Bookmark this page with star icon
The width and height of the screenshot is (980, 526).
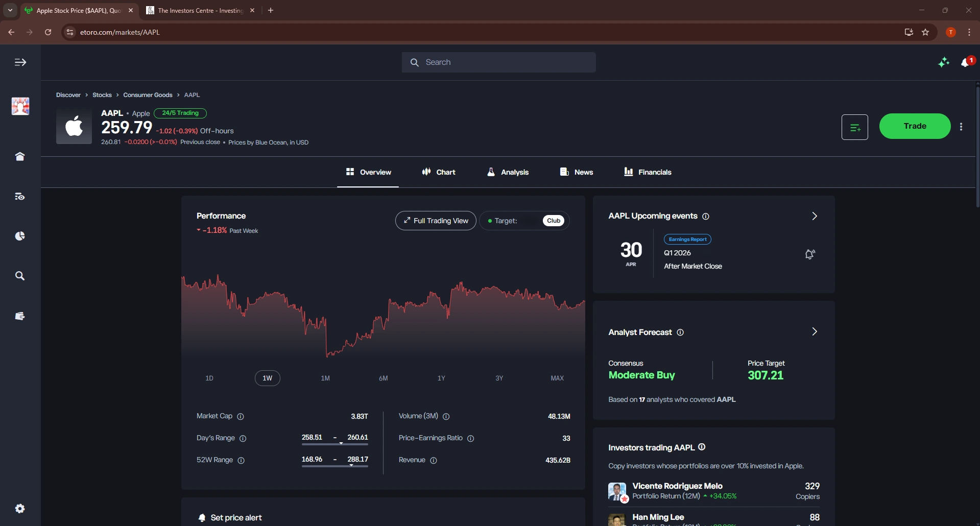(x=925, y=32)
